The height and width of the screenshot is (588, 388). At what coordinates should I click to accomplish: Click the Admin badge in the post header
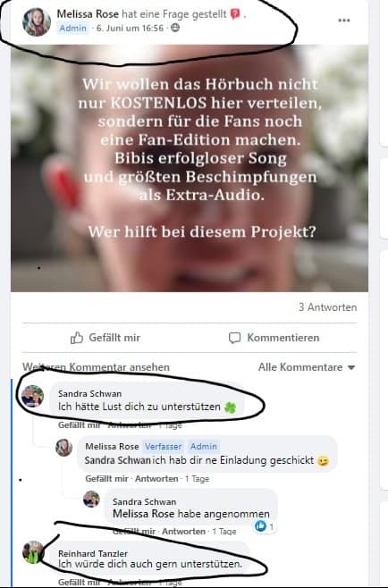pyautogui.click(x=72, y=28)
